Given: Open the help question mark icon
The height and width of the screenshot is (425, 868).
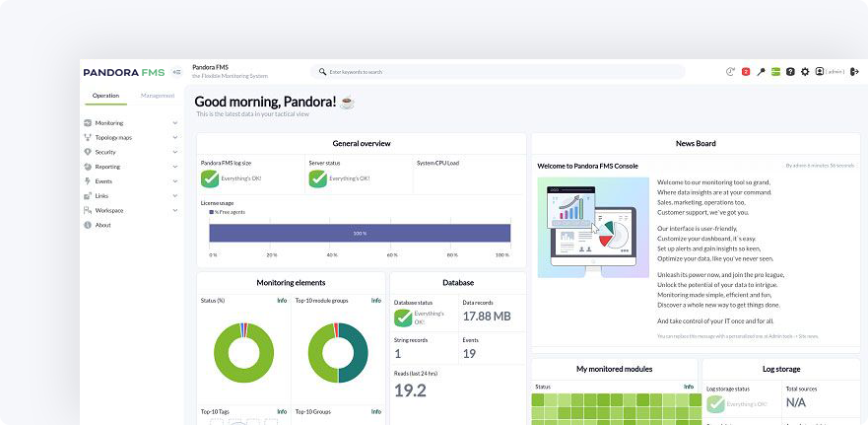Looking at the screenshot, I should pos(790,71).
